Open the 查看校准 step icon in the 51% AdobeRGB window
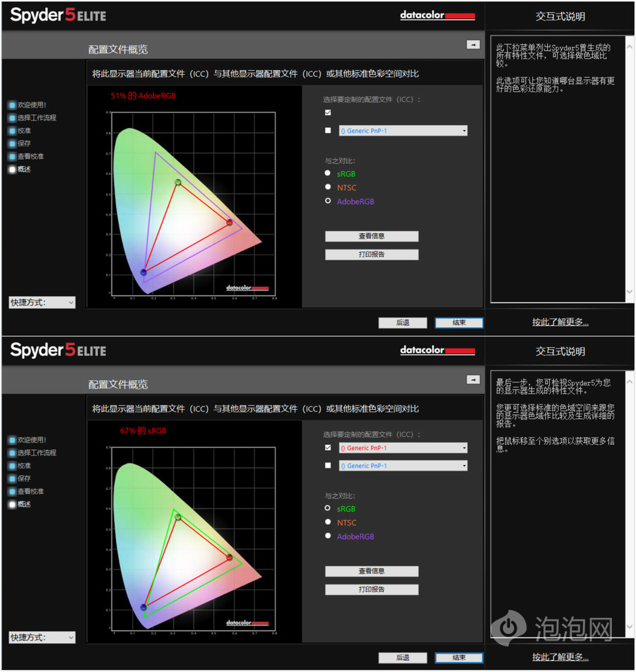This screenshot has width=636, height=672. coord(13,156)
